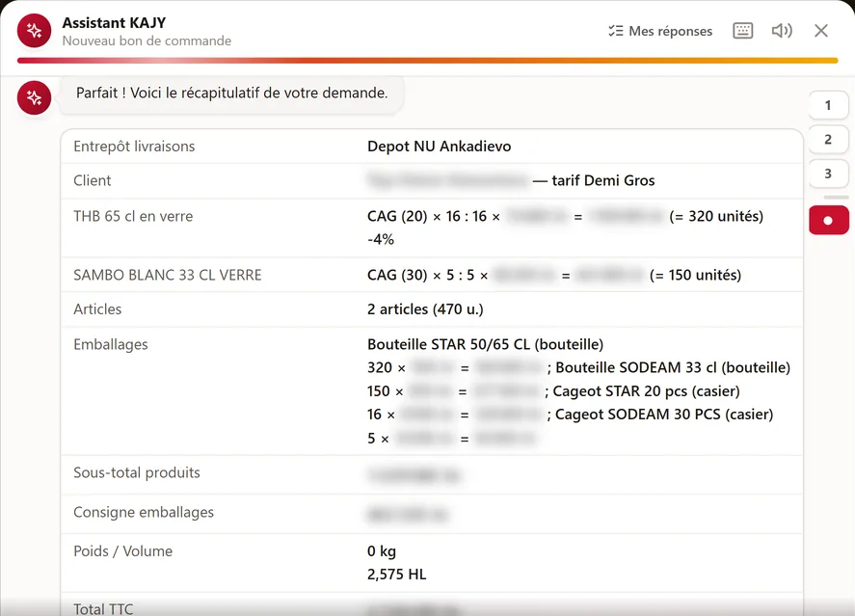Toggle the keyboard input icon
Screen dimensions: 855x616
click(x=742, y=31)
